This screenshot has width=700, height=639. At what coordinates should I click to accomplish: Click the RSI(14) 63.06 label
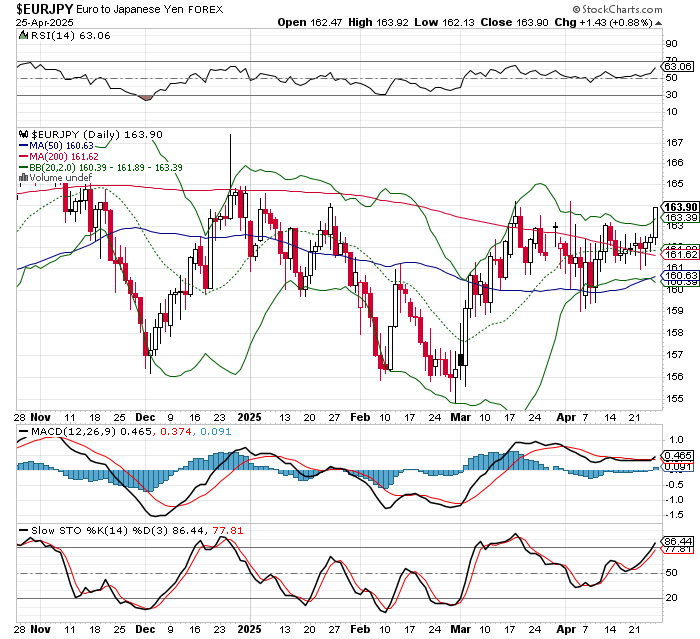pyautogui.click(x=70, y=36)
